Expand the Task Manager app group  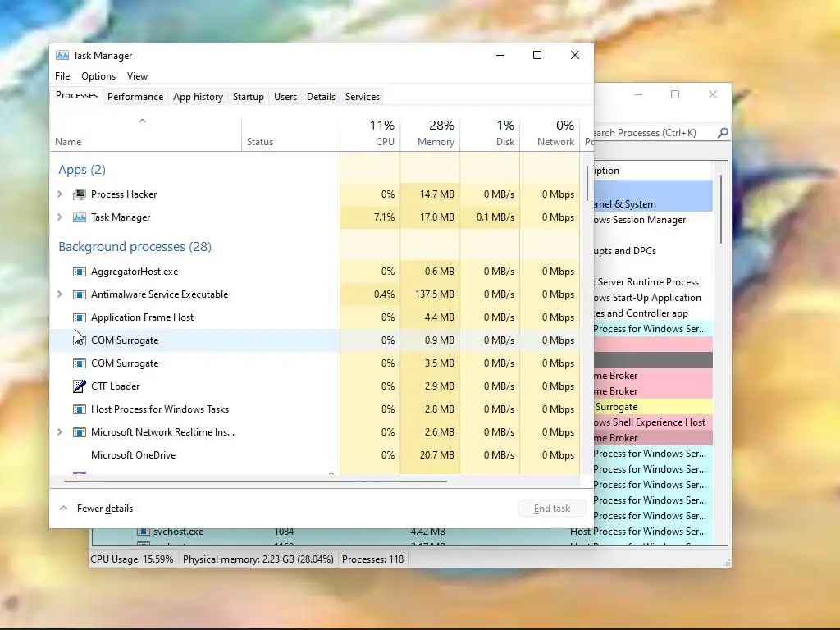click(x=59, y=217)
